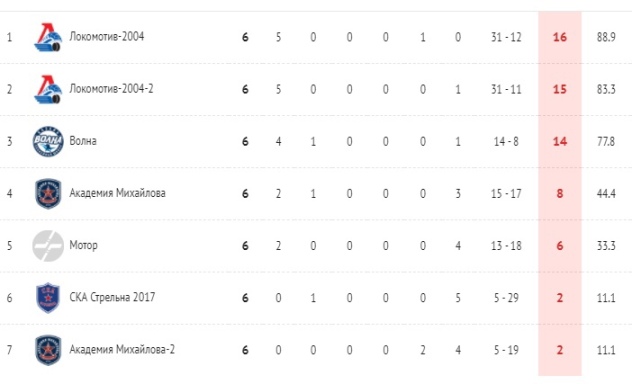Click the Локомотив-2004 team logo
Viewport: 632px width, 384px height.
click(48, 37)
